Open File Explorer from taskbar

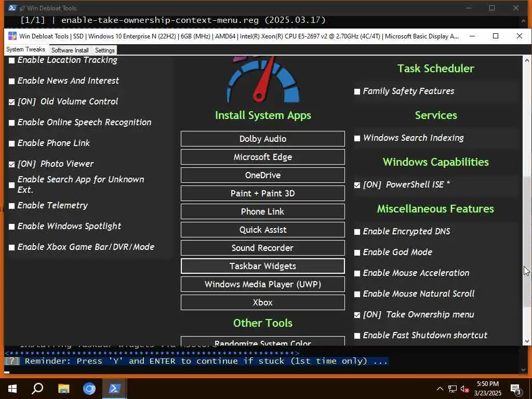pos(63,389)
